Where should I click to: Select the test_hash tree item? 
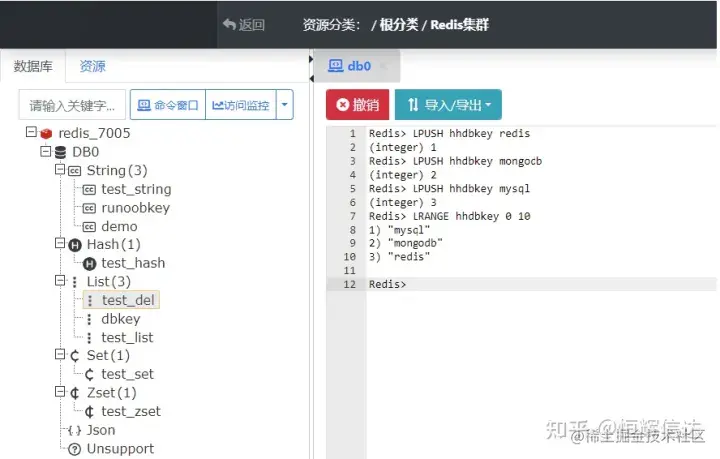tap(133, 263)
